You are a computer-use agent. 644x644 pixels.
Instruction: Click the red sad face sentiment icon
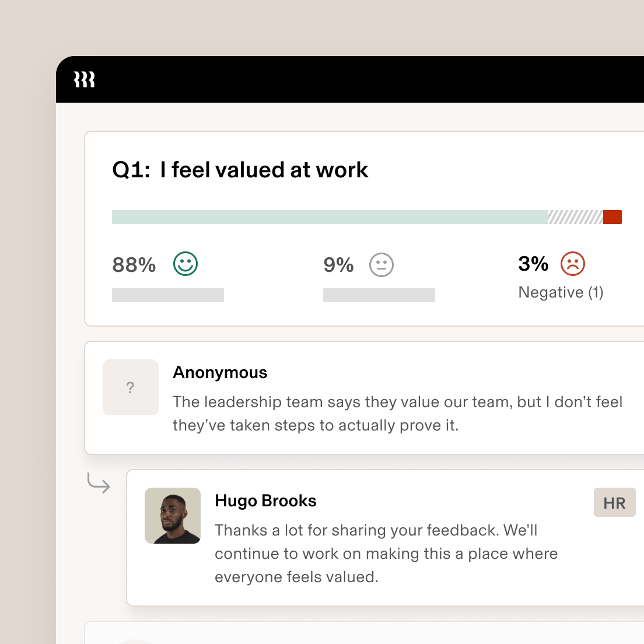pyautogui.click(x=572, y=264)
